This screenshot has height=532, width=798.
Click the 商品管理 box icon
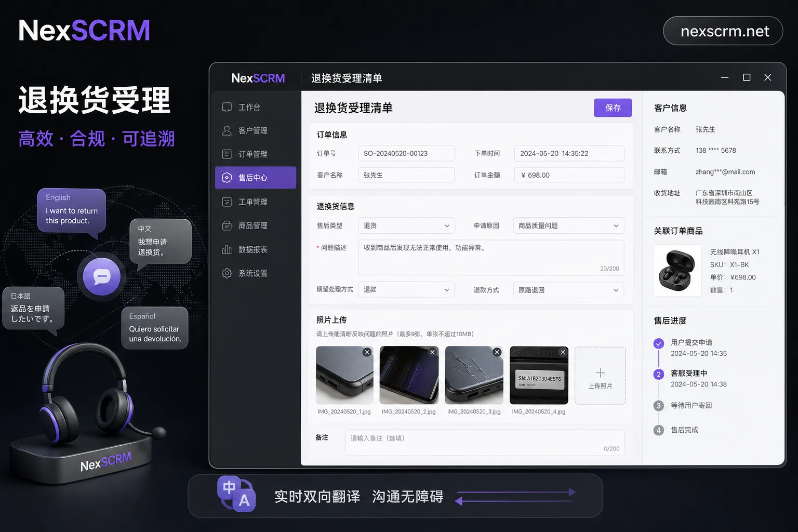227,225
